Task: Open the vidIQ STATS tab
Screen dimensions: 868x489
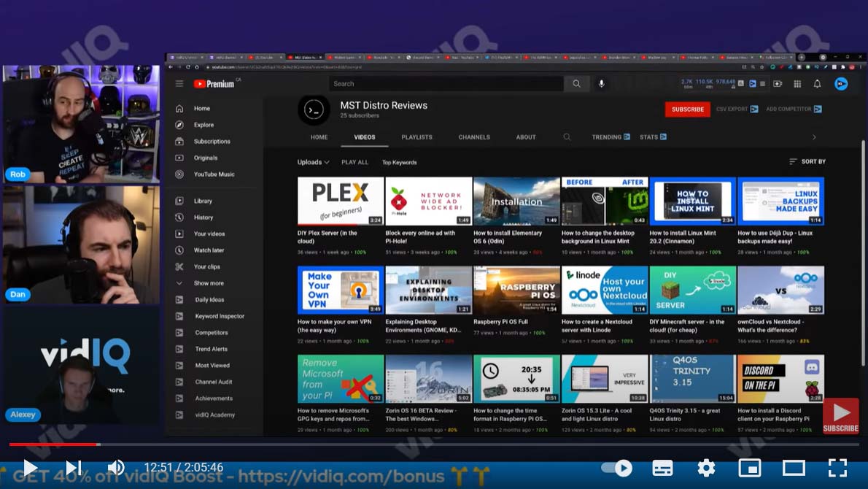Action: [x=653, y=137]
